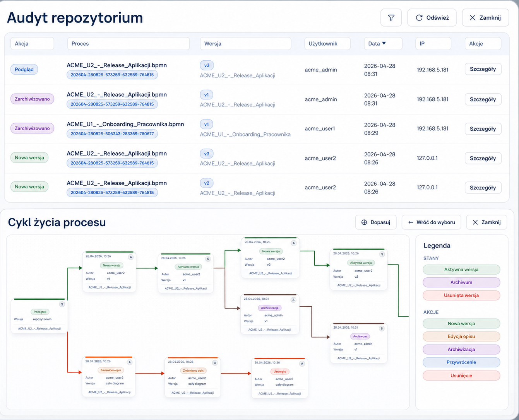519x420 pixels.
Task: Select the Nowa wersja v1 diagram node
Action: (x=110, y=271)
